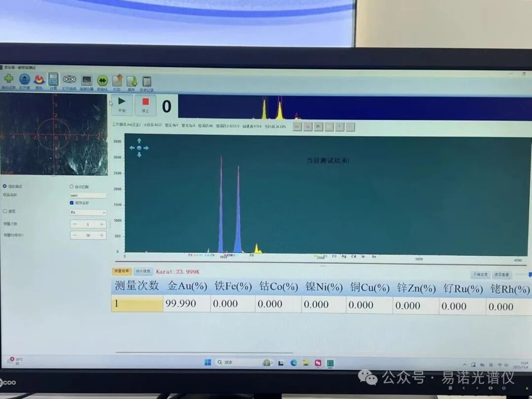Viewport: 532px width, 399px height.
Task: Open Microsoft Edge from the taskbar
Action: 294,363
